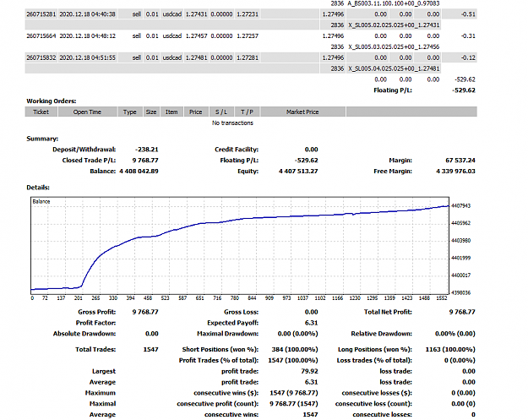Click open price 1.27457
The height and width of the screenshot is (420, 528).
pos(196,35)
